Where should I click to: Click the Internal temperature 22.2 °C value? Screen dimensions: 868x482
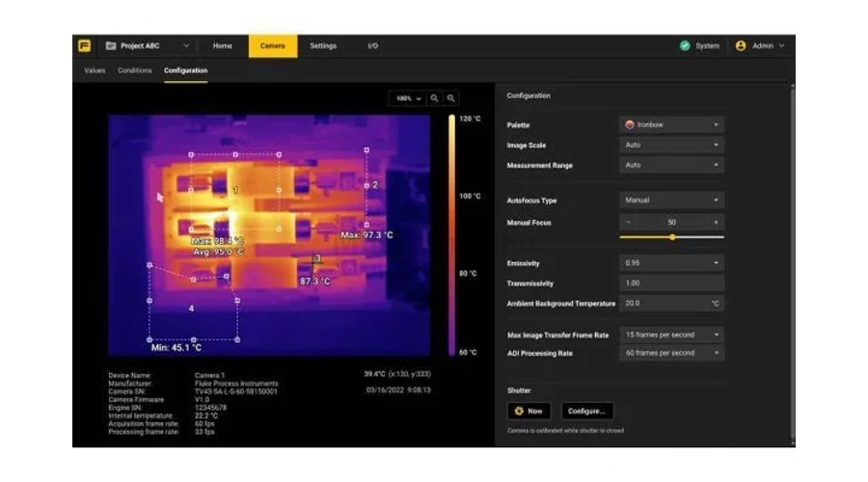tap(206, 415)
